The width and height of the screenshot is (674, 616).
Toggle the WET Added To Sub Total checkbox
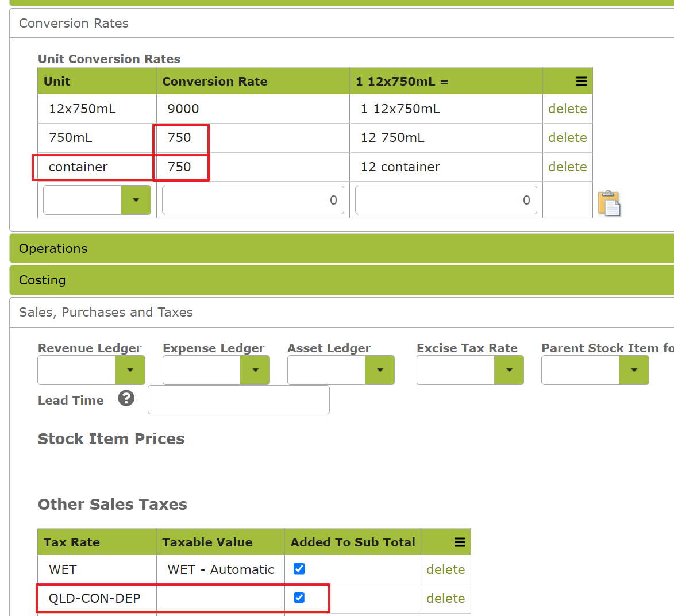(x=299, y=569)
